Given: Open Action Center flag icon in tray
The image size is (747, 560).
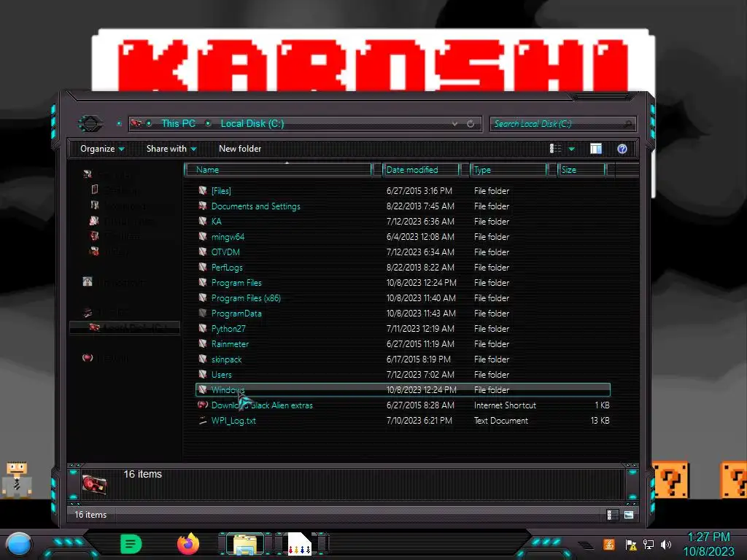Looking at the screenshot, I should [631, 544].
